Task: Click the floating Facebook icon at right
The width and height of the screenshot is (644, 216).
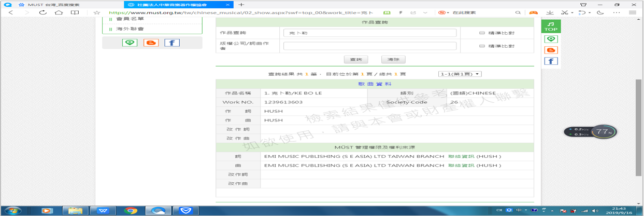Action: [x=551, y=61]
